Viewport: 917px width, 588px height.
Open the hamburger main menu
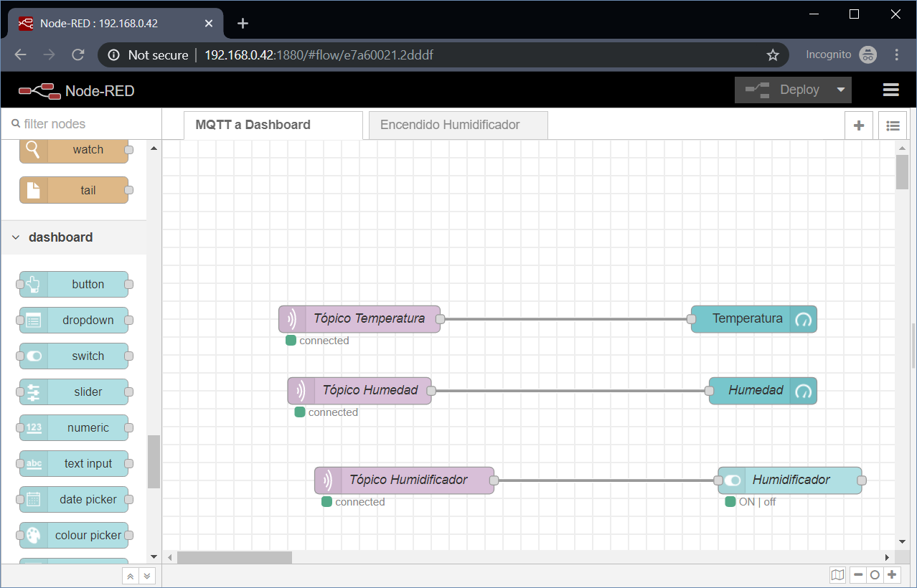pos(891,90)
